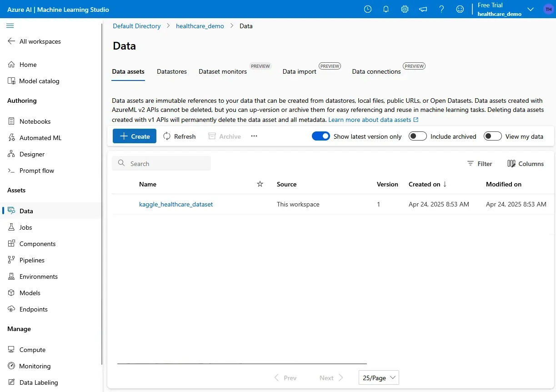Navigate to Prompt flow

pyautogui.click(x=37, y=170)
